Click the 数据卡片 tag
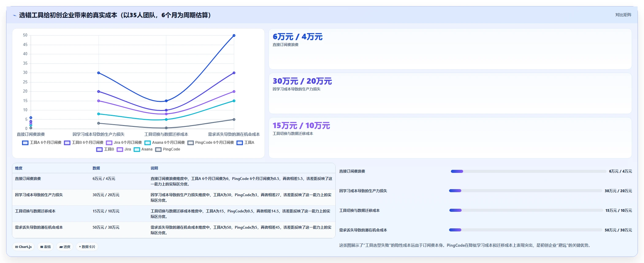 (x=87, y=247)
